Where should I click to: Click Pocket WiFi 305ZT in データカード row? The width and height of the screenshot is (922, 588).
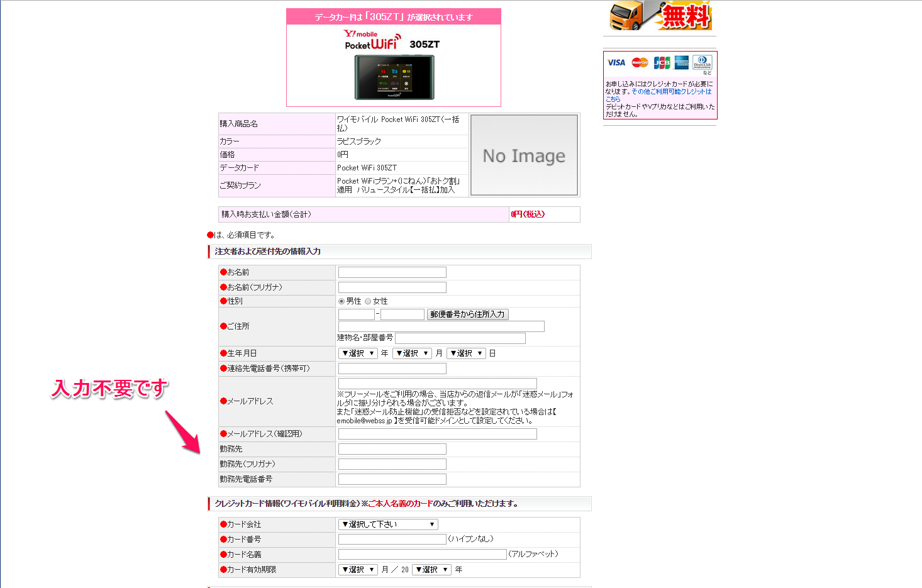[367, 168]
